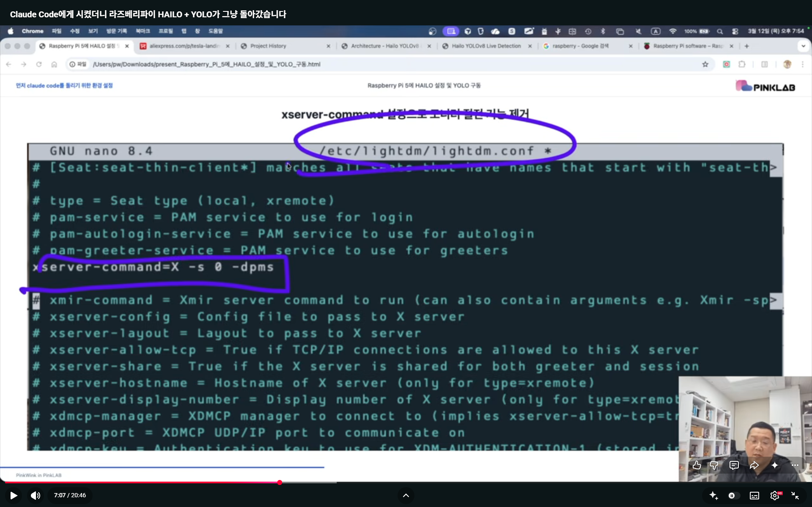
Task: Click the Wi-Fi icon in menu bar
Action: 672,31
